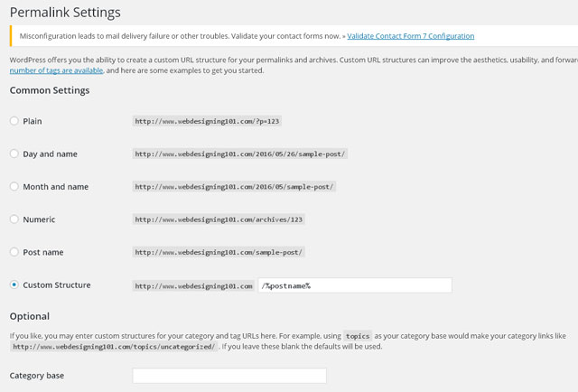Select the Plain permalink radio button
This screenshot has height=392, width=578.
[x=14, y=121]
